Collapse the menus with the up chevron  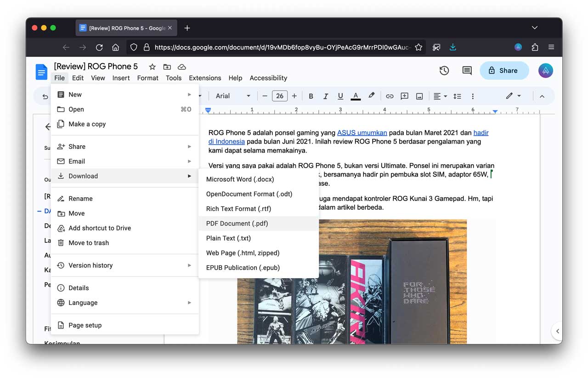pos(542,96)
